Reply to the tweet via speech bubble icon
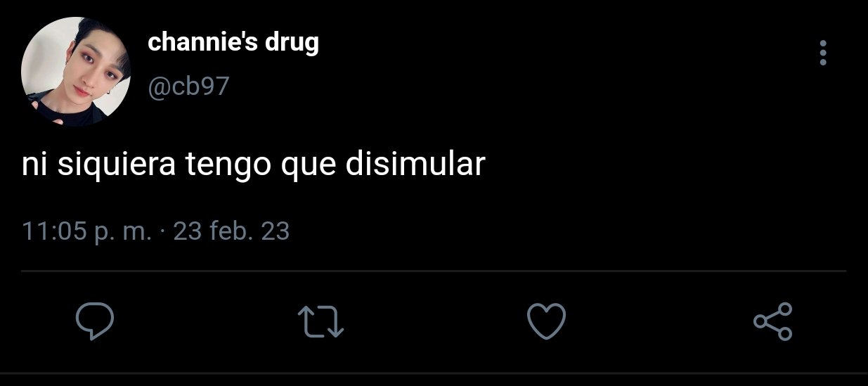Viewport: 868px width, 386px height. point(95,322)
